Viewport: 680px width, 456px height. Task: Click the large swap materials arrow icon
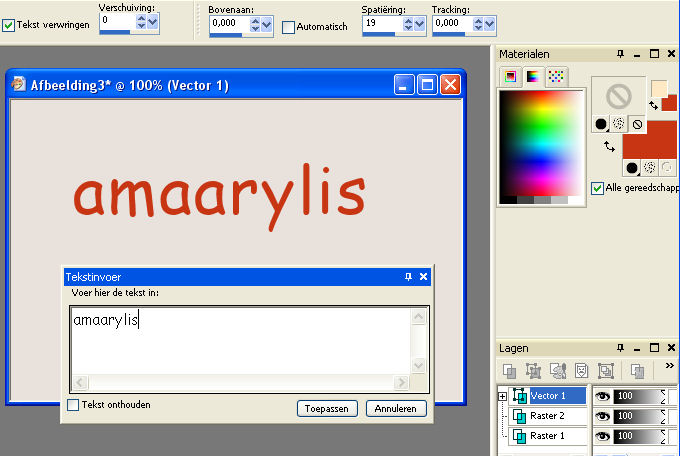(x=610, y=147)
